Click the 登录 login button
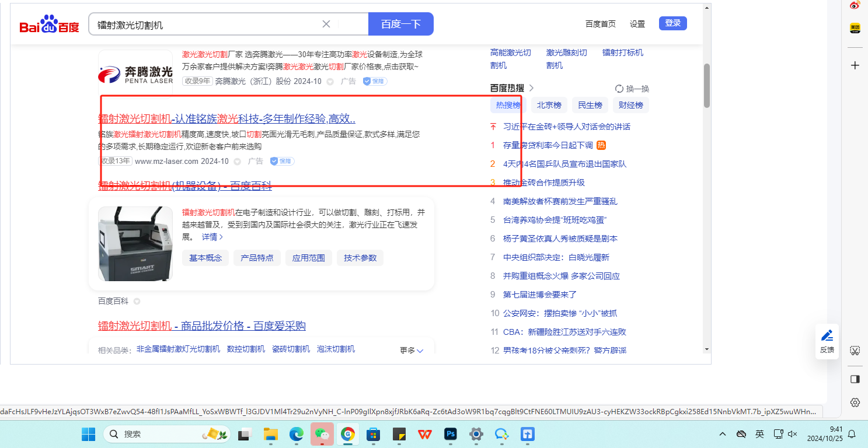 tap(672, 23)
